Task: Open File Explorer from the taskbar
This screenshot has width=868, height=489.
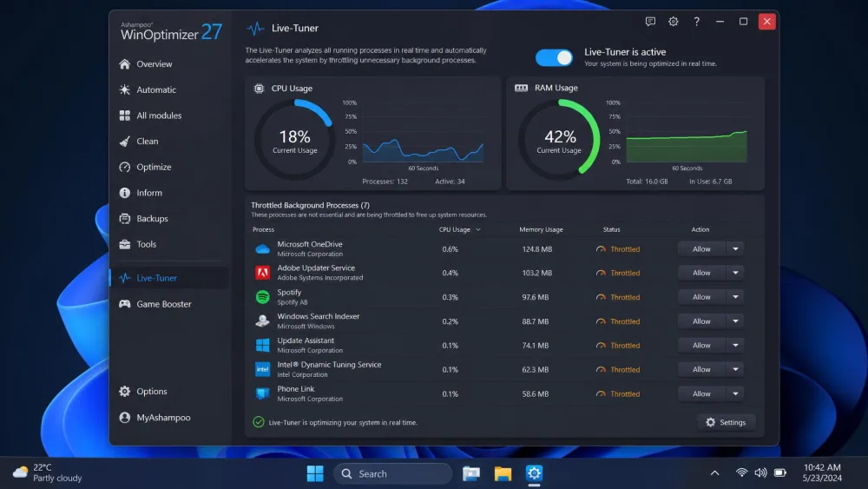Action: point(503,473)
